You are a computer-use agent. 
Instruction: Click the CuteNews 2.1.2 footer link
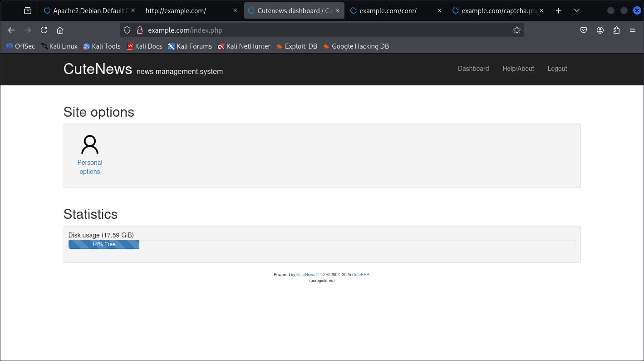point(311,275)
